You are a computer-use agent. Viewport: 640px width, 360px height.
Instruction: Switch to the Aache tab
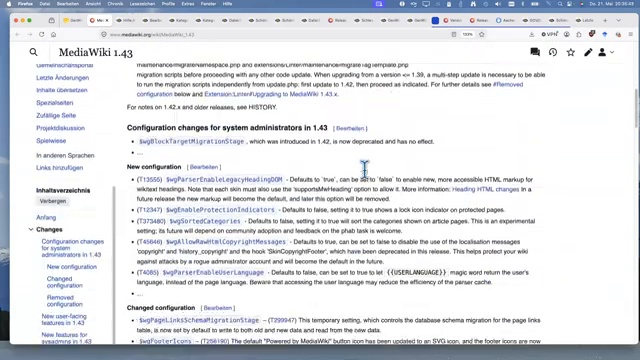click(x=505, y=20)
